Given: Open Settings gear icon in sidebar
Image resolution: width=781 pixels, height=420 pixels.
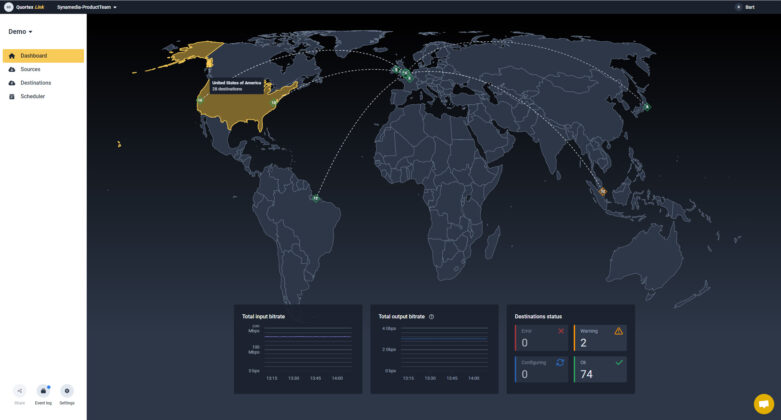Looking at the screenshot, I should click(67, 391).
